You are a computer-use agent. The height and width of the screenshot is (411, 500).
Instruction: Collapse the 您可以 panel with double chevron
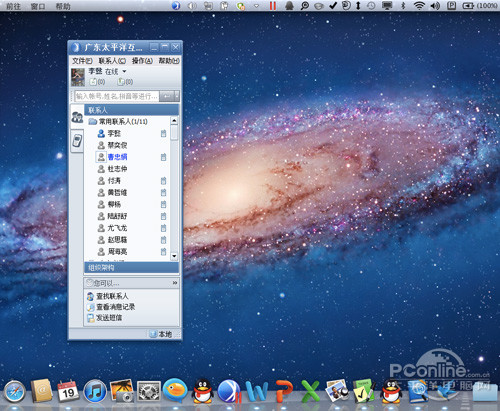tap(175, 283)
